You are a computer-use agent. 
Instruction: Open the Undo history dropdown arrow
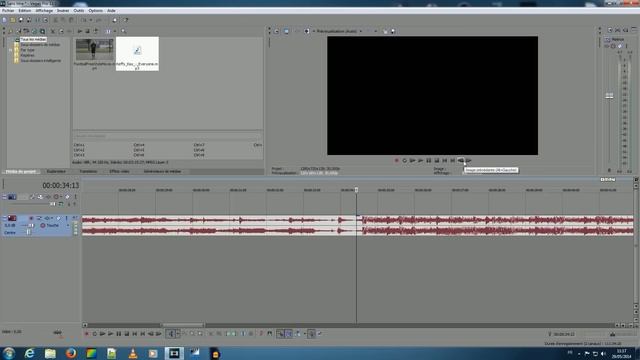[x=91, y=20]
